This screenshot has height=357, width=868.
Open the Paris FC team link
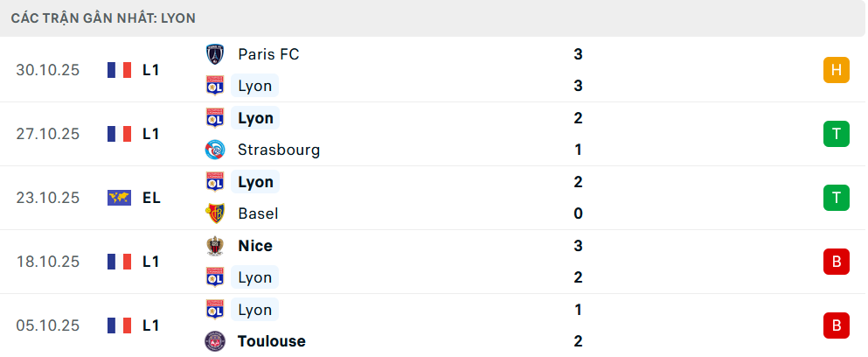point(268,54)
